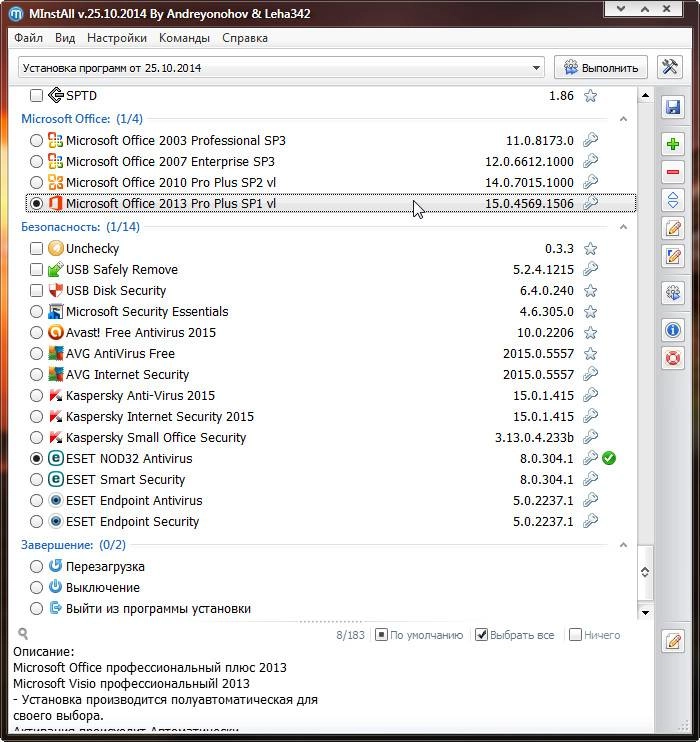This screenshot has height=742, width=700.
Task: Click the blue info icon in the sidebar
Action: pyautogui.click(x=673, y=330)
